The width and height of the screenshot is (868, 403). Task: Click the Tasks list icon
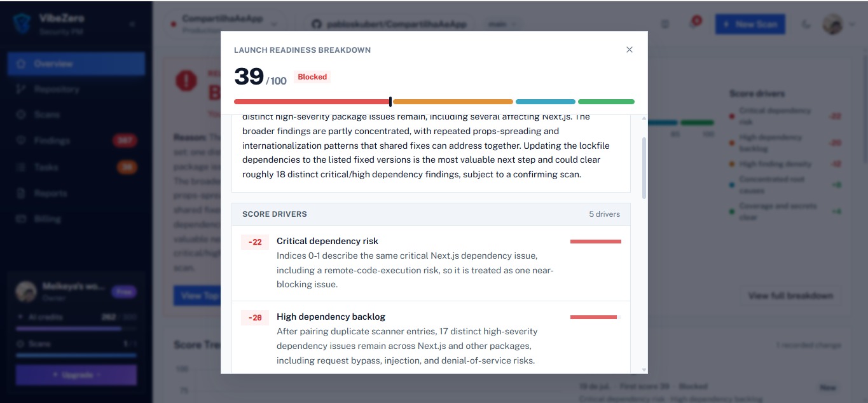tap(22, 167)
